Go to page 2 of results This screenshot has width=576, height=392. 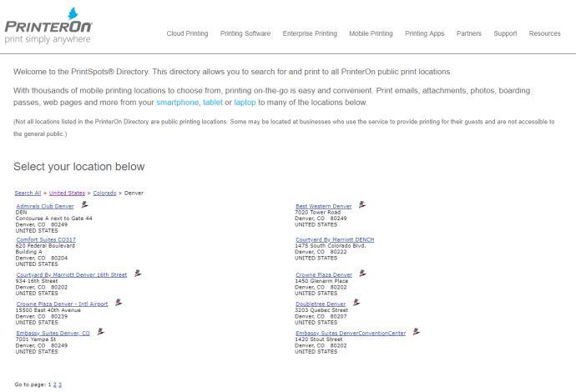55,384
